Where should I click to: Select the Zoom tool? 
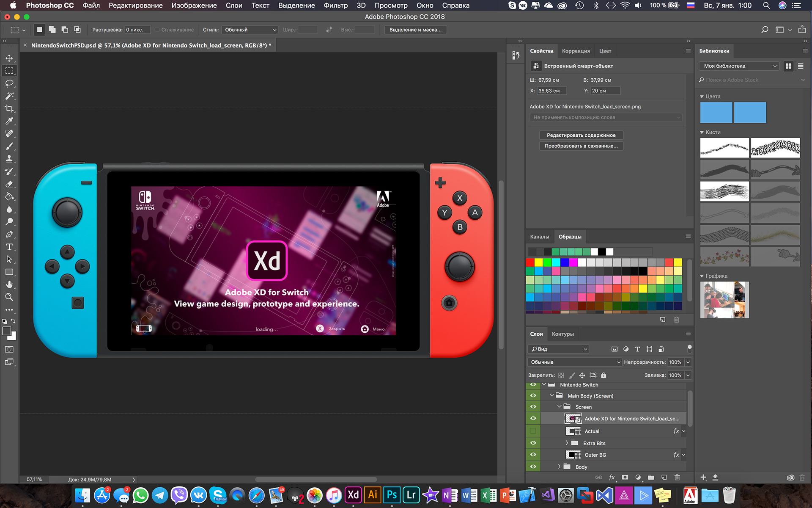tap(9, 297)
